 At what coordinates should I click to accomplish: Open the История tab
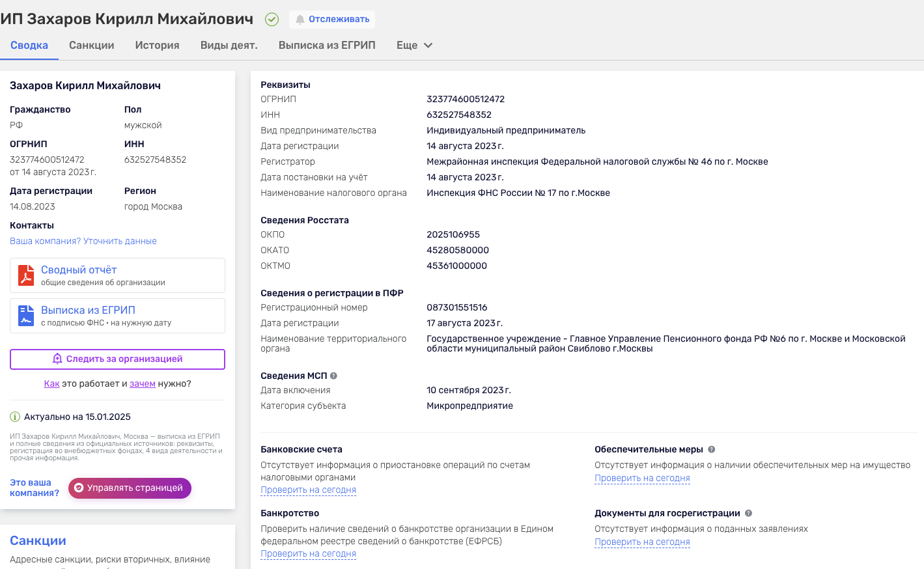tap(158, 46)
